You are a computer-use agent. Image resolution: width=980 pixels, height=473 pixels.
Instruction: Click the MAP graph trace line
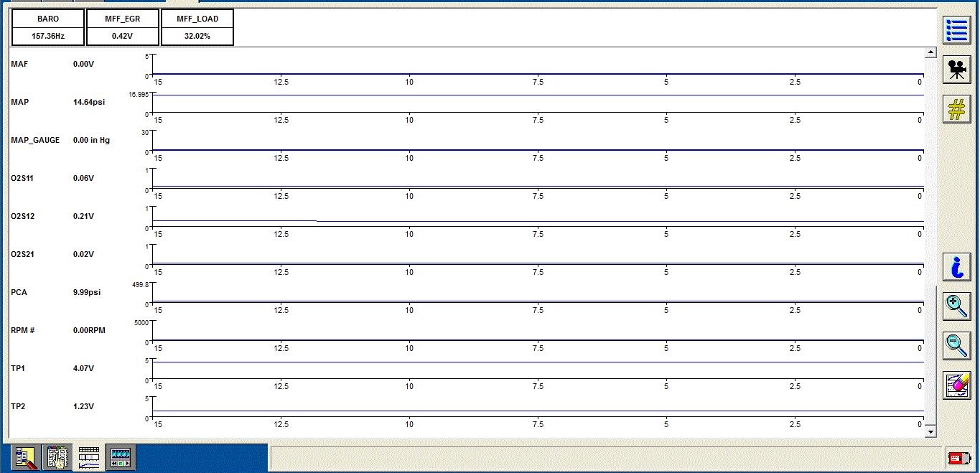pyautogui.click(x=538, y=95)
